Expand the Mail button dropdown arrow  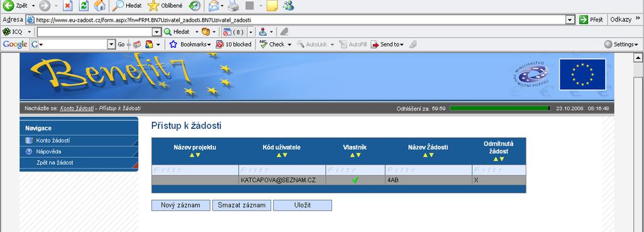pyautogui.click(x=222, y=6)
